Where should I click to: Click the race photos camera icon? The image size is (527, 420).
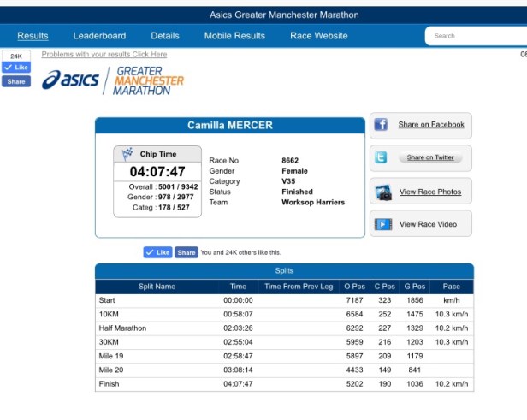(x=382, y=192)
